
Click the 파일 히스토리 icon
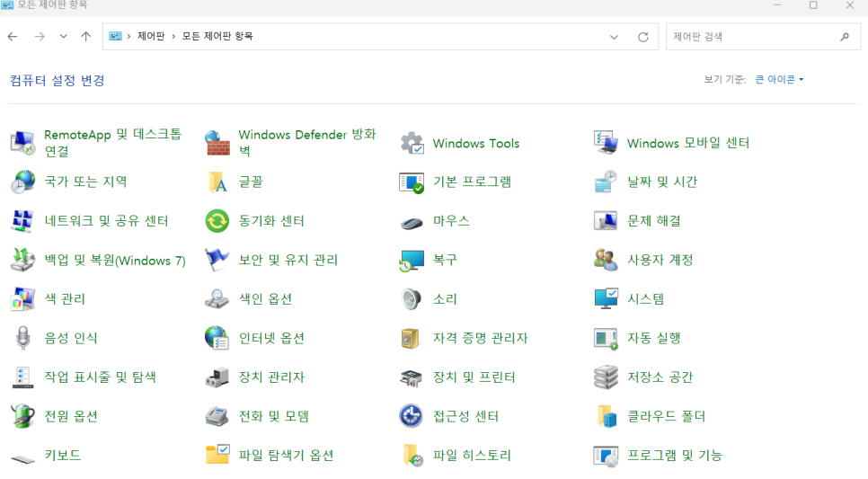(412, 456)
